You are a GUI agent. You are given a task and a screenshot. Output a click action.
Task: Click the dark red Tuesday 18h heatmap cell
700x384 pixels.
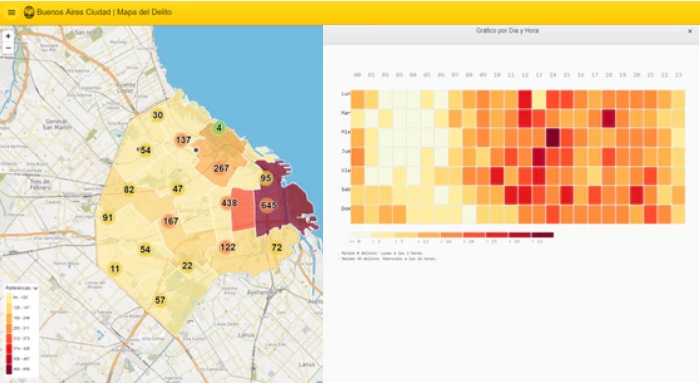coord(608,119)
